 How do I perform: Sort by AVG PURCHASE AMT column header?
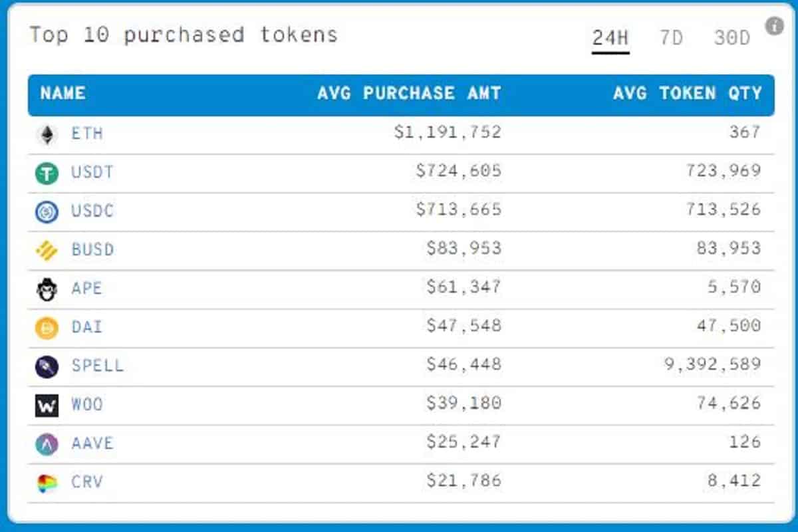coord(408,94)
